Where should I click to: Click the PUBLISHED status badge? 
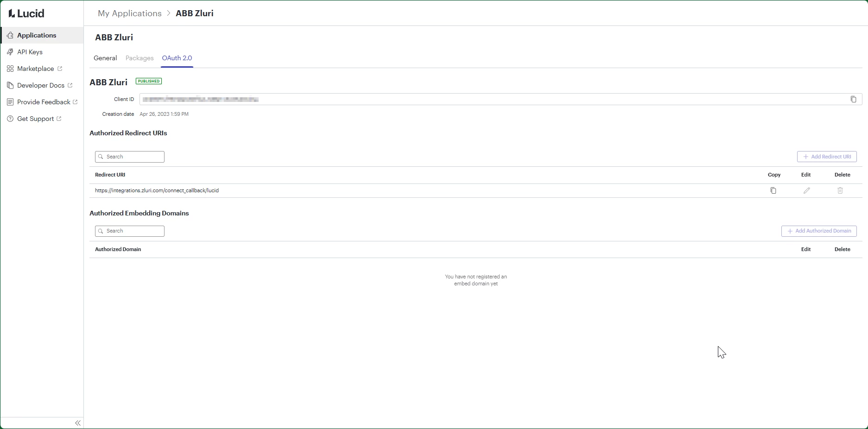tap(149, 81)
